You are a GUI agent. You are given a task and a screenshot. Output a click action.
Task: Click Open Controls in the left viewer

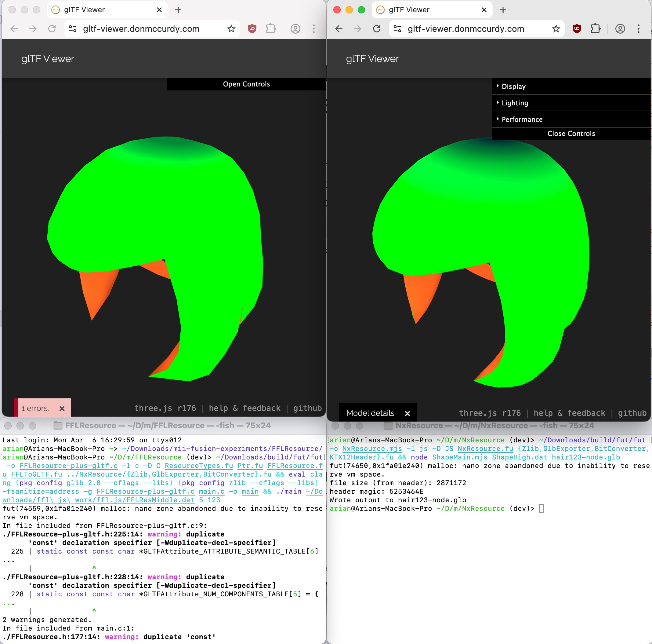[x=246, y=84]
